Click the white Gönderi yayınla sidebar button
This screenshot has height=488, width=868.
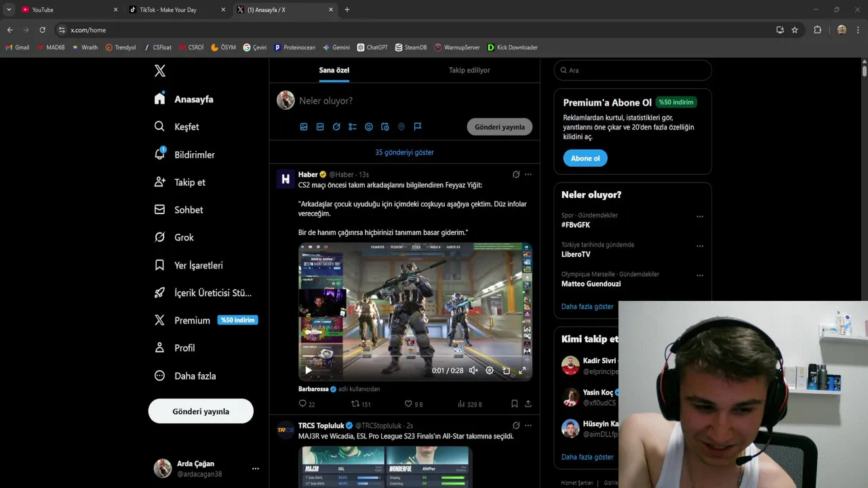pyautogui.click(x=201, y=411)
